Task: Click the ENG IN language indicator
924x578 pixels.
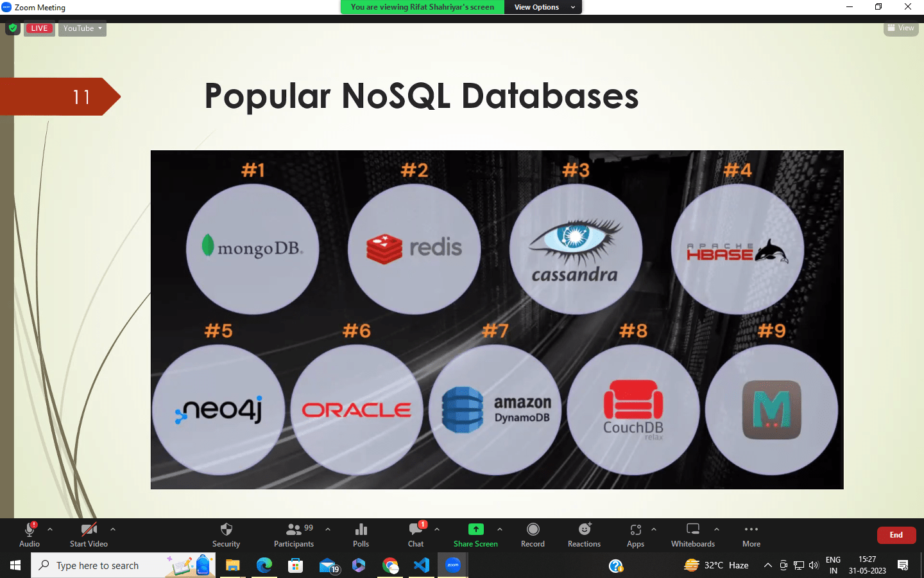Action: pos(833,565)
